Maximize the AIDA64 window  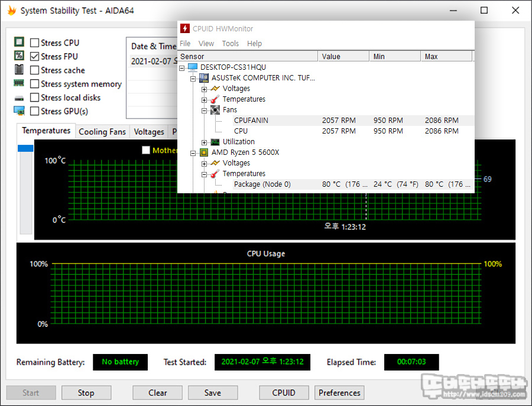coord(484,11)
